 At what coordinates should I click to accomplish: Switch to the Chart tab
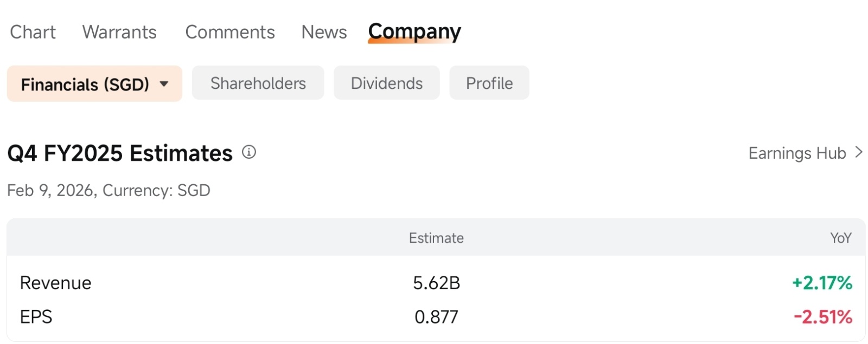pos(33,32)
